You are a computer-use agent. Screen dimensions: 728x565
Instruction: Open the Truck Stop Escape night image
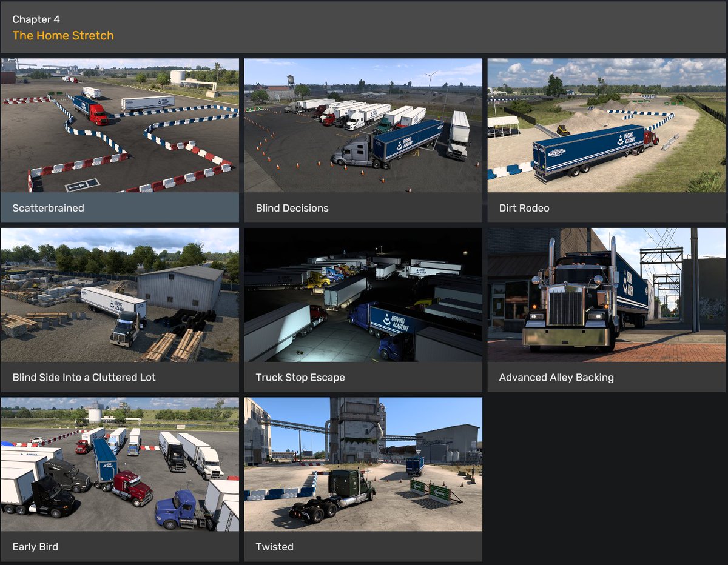tap(363, 295)
